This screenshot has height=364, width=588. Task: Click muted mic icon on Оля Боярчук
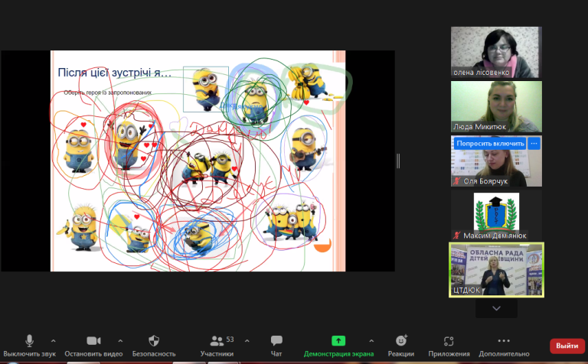coord(456,181)
